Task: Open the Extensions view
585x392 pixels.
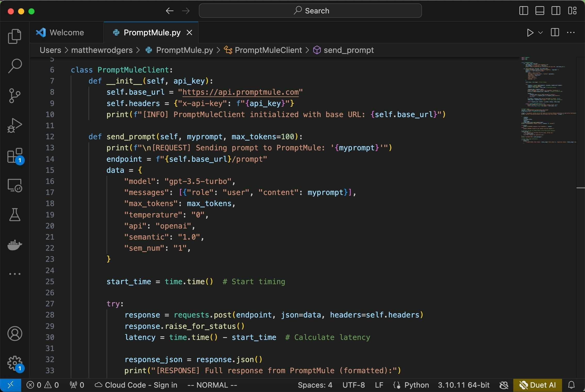Action: [x=15, y=156]
